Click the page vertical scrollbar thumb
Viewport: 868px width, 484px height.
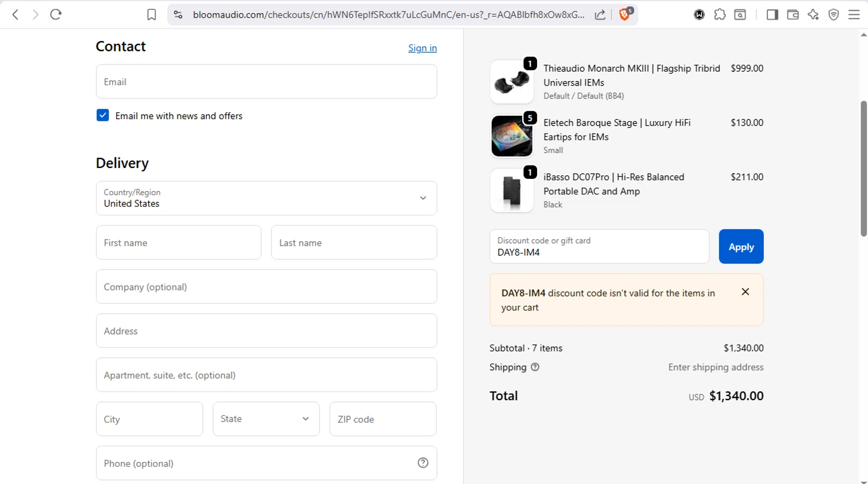point(863,168)
